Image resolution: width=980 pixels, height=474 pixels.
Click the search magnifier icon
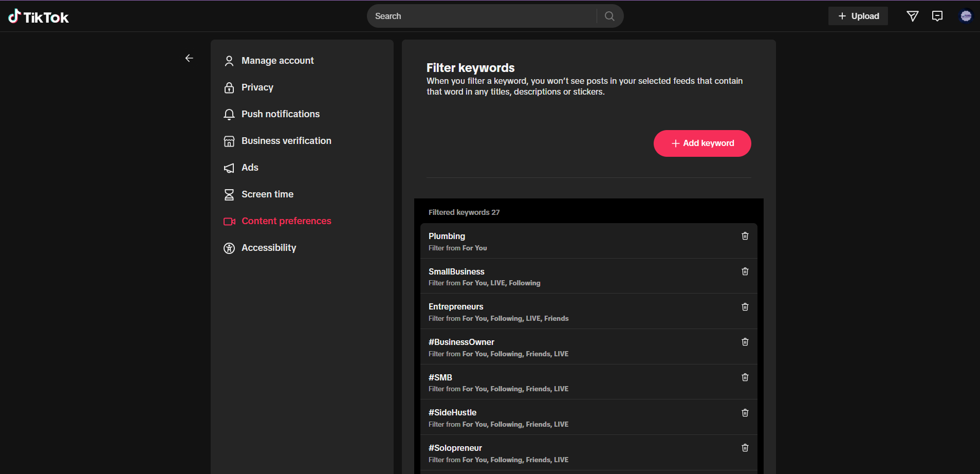pyautogui.click(x=609, y=16)
